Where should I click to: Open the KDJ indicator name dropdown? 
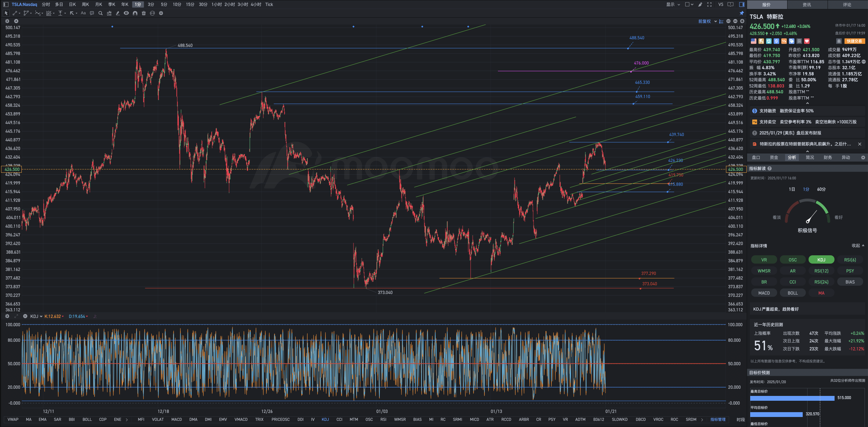coord(36,316)
